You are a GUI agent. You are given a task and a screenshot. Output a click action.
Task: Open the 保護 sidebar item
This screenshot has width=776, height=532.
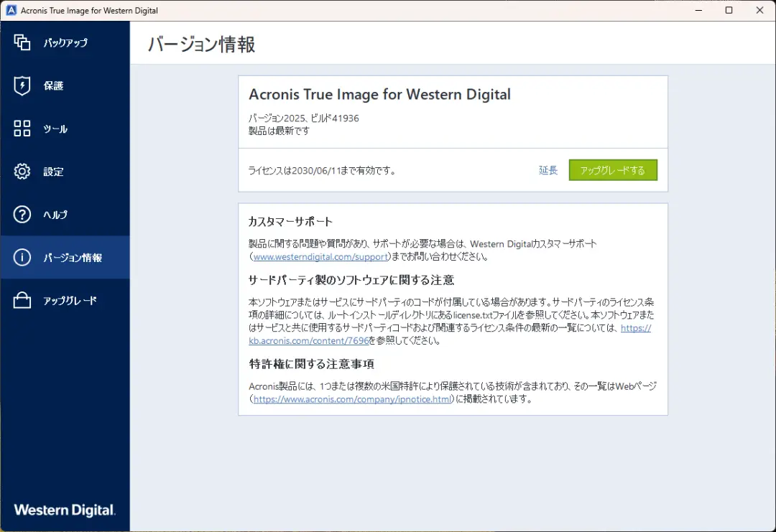[x=65, y=85]
